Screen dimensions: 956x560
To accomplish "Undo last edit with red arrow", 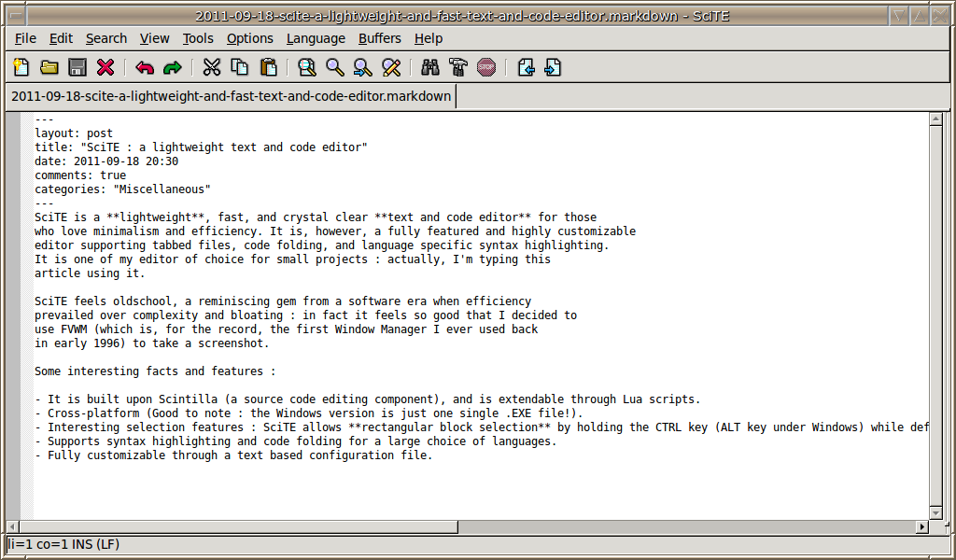I will click(x=145, y=67).
